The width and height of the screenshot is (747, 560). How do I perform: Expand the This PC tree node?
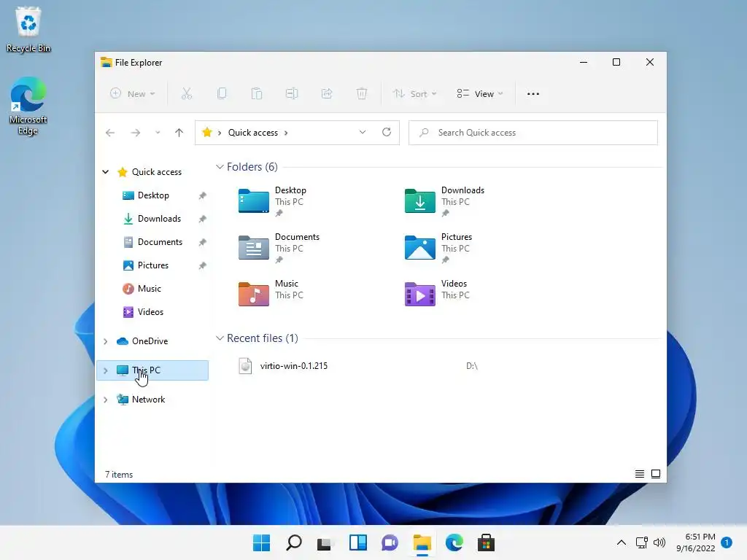point(105,370)
